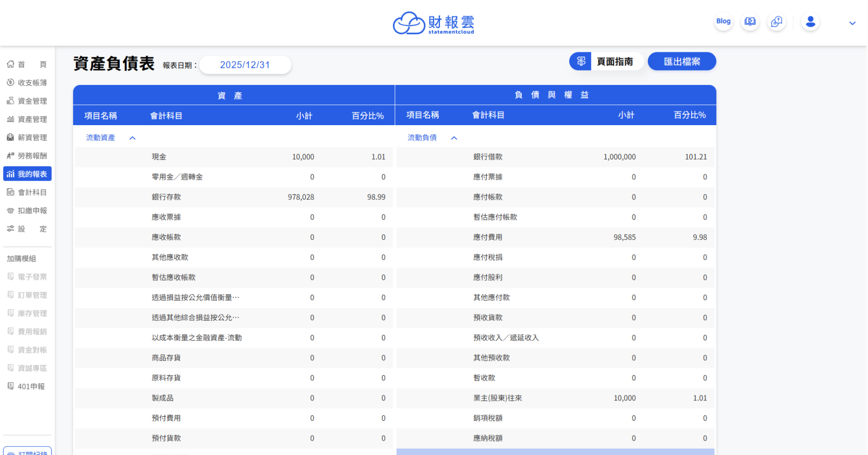
Task: Click the 訂閱紀錄 button at sidebar bottom
Action: [27, 452]
